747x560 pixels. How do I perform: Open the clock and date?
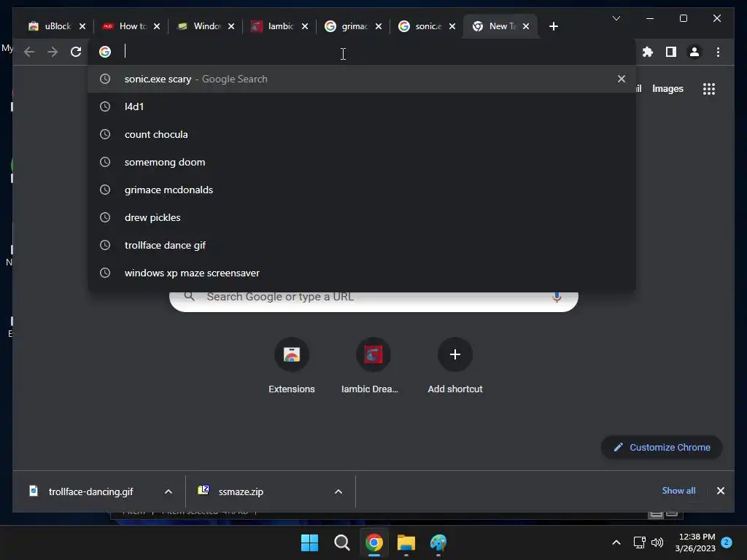click(695, 542)
